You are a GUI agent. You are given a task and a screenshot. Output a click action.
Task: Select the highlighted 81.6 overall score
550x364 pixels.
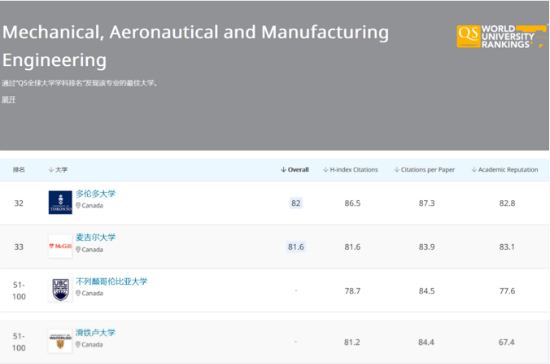click(296, 247)
